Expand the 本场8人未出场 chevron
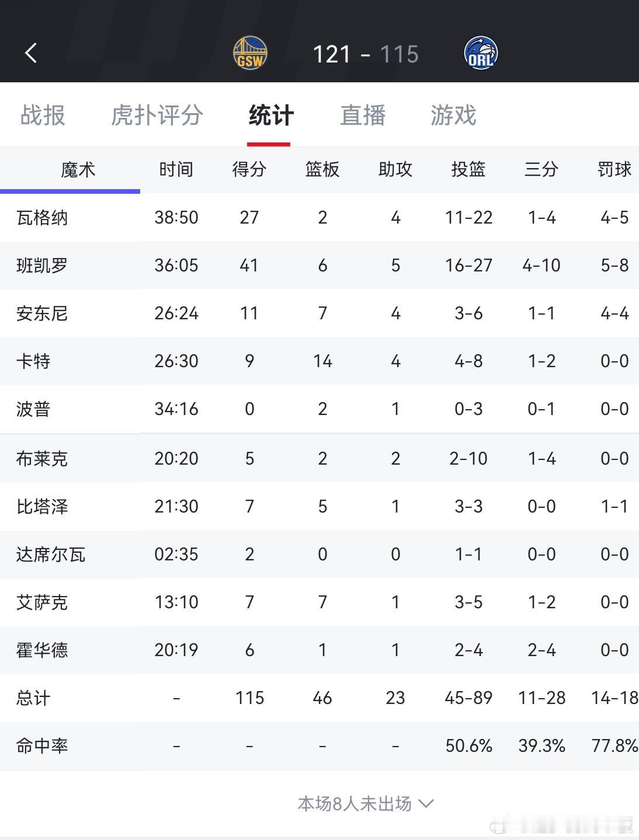 tap(426, 804)
